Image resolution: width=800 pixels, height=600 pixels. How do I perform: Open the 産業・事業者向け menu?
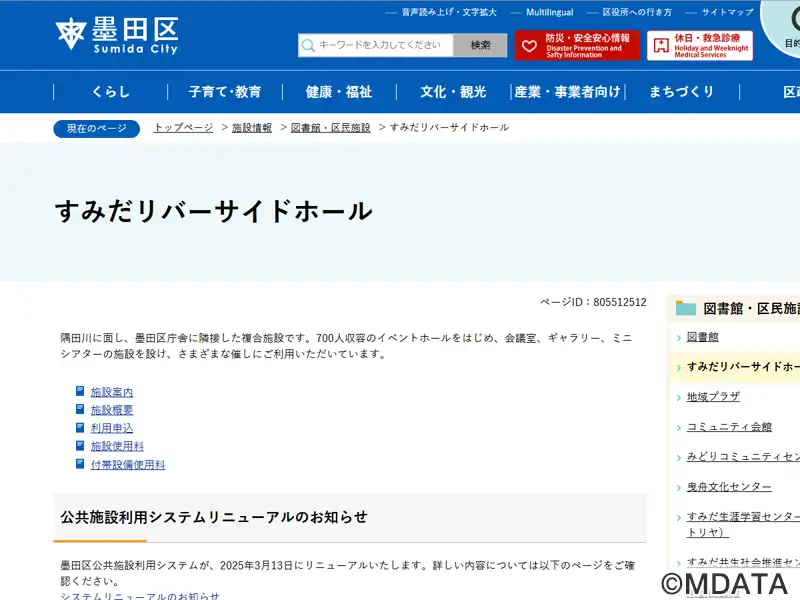click(x=567, y=92)
